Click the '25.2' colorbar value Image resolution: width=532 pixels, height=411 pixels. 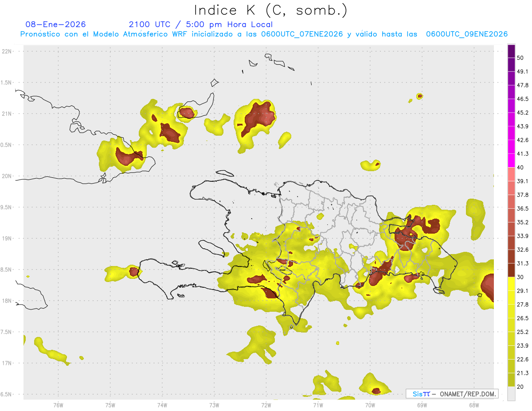pyautogui.click(x=523, y=333)
